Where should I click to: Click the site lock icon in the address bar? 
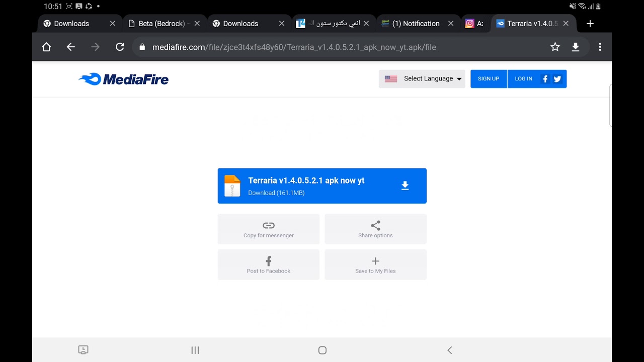coord(142,47)
